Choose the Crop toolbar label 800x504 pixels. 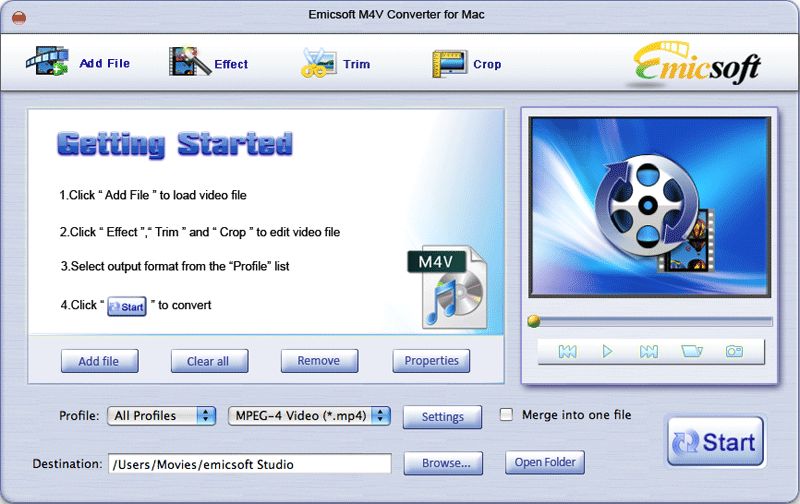coord(487,64)
